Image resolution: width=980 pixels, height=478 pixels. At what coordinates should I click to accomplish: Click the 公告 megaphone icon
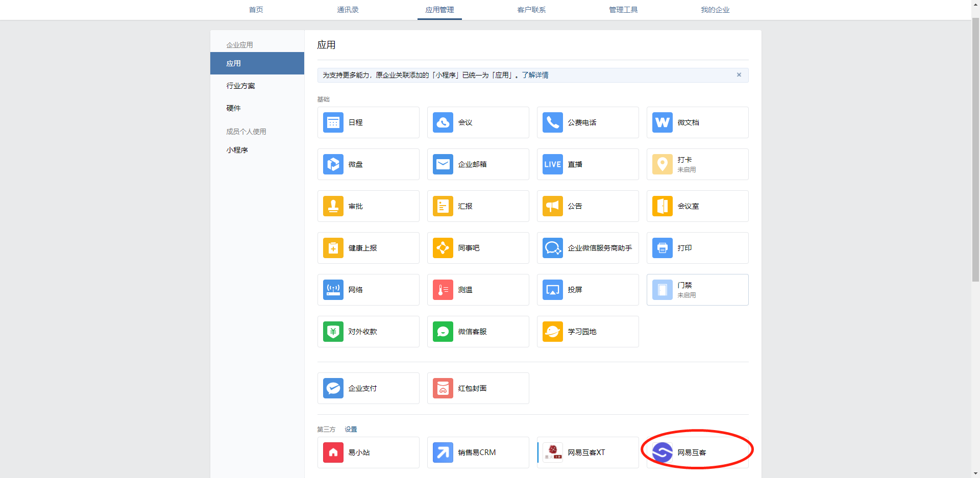tap(552, 206)
